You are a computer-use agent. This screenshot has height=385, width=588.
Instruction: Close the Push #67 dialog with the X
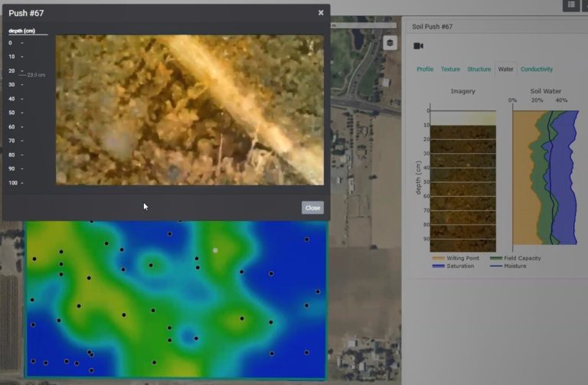point(321,13)
